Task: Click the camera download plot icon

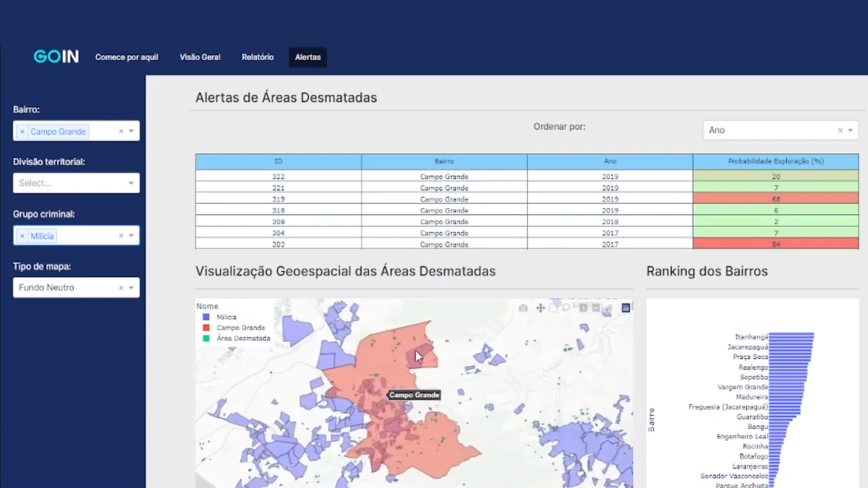Action: coord(523,308)
